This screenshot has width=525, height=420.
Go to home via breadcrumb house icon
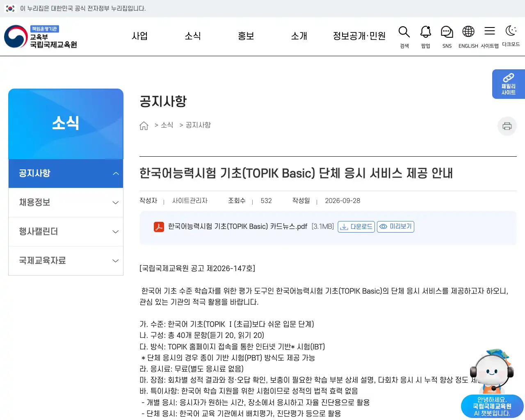tap(144, 126)
